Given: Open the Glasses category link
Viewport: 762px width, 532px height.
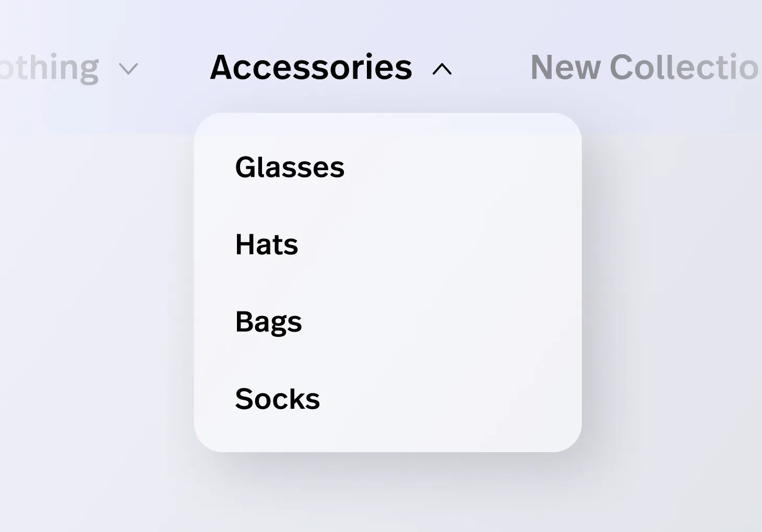Looking at the screenshot, I should (x=290, y=167).
